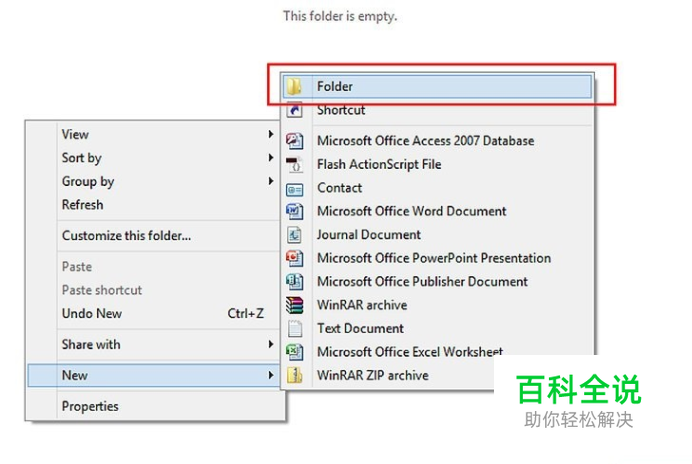Click the Word Document icon
The image size is (692, 464).
tap(294, 211)
